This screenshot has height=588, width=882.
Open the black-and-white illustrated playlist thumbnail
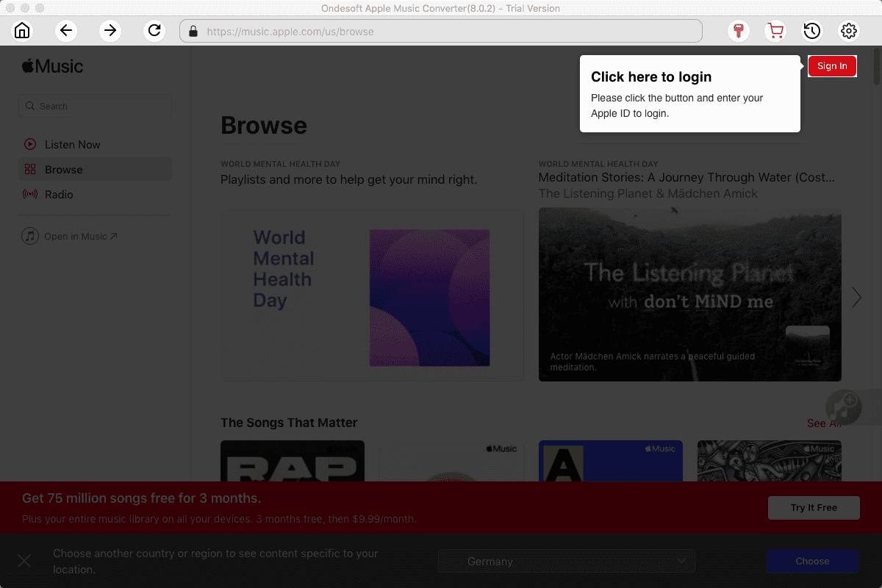[x=770, y=461]
